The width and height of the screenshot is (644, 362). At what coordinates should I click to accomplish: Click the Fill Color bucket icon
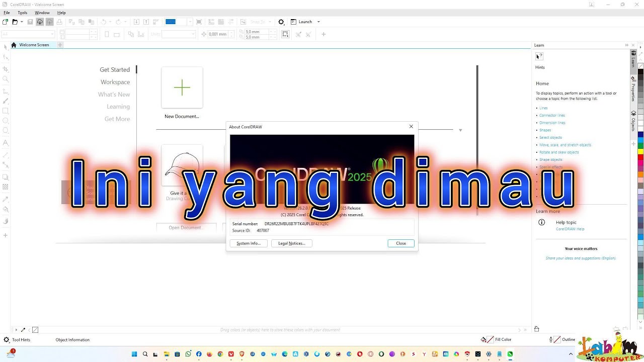484,340
